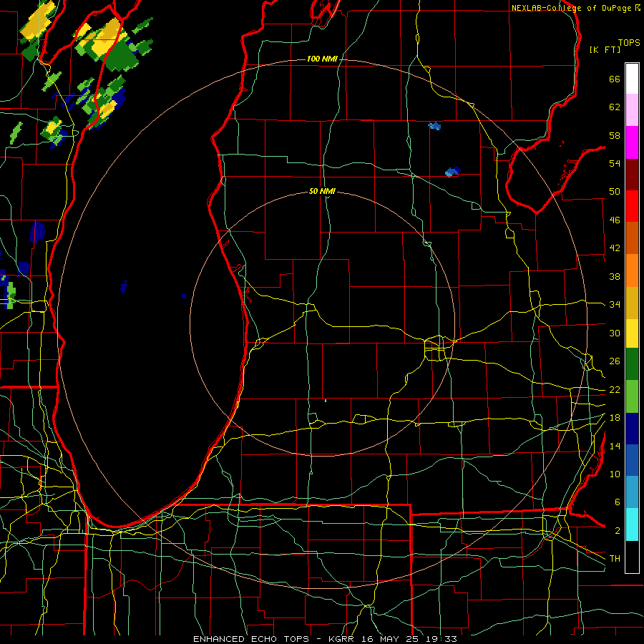Click the navy blue 22 kft swatch

(x=632, y=429)
